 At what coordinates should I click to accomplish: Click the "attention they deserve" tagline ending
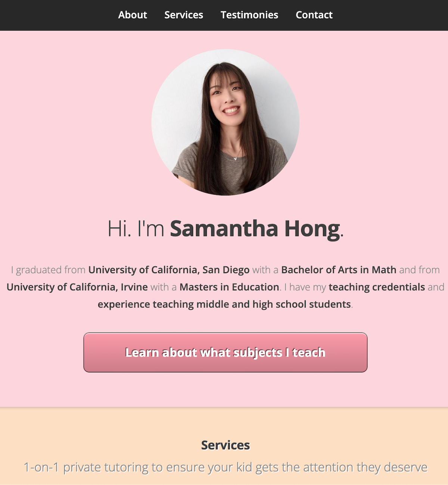[x=360, y=467]
